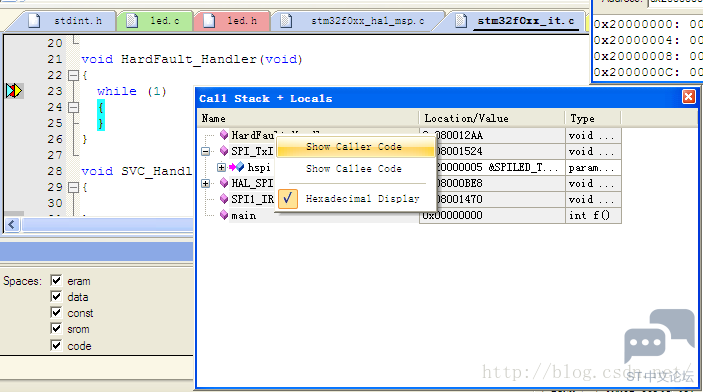Collapse code fold at line 22
Viewport: 703px width, 392px height.
[x=74, y=75]
